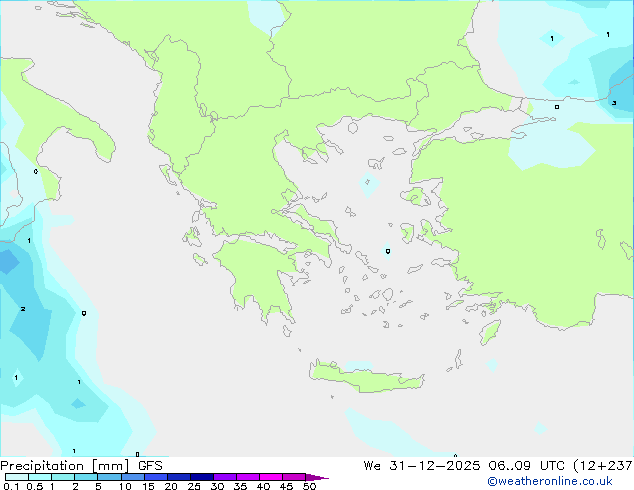Click the 35 to 40 mm legend swatch

(x=248, y=477)
